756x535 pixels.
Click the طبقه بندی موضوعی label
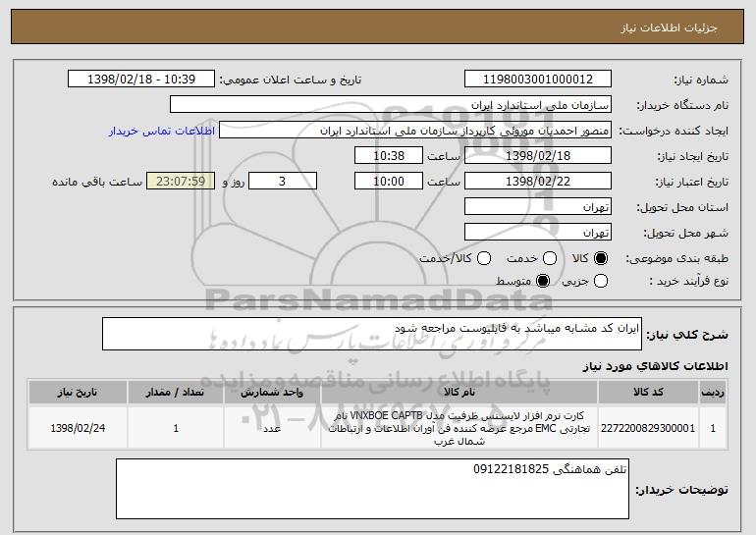point(676,258)
